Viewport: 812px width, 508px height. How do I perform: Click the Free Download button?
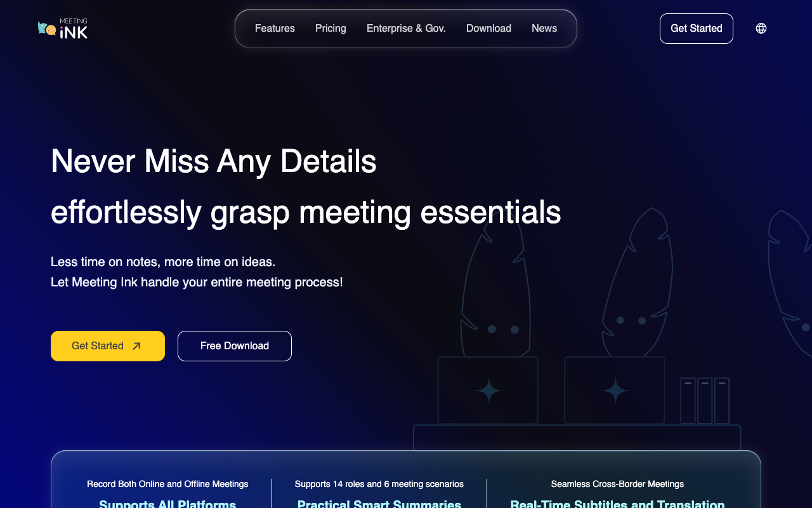click(235, 346)
